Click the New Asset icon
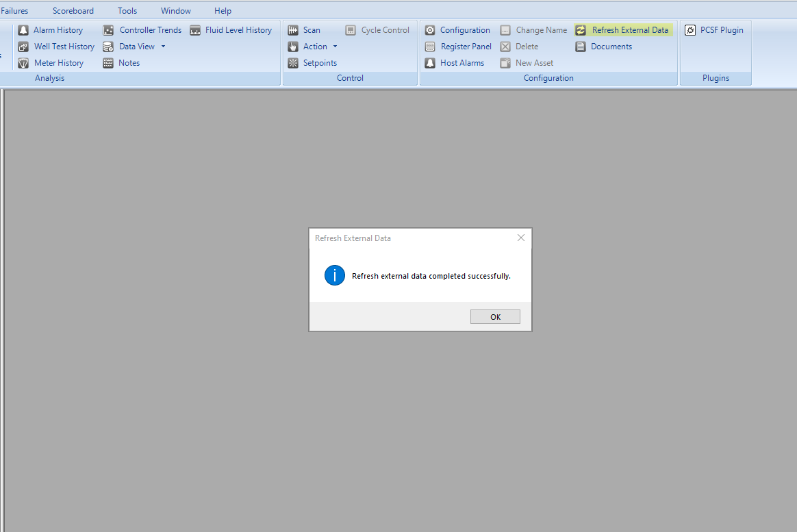797x532 pixels. 505,63
